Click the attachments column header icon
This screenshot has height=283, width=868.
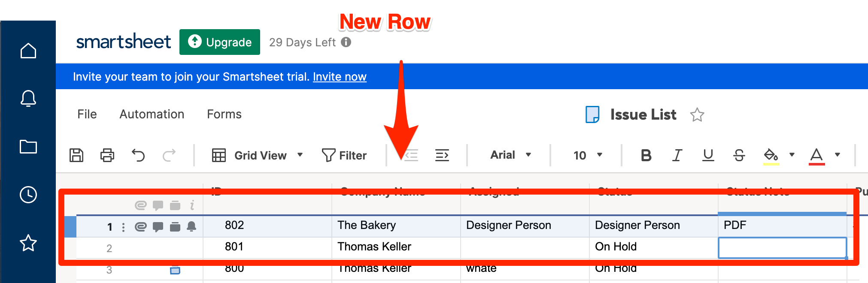click(141, 205)
